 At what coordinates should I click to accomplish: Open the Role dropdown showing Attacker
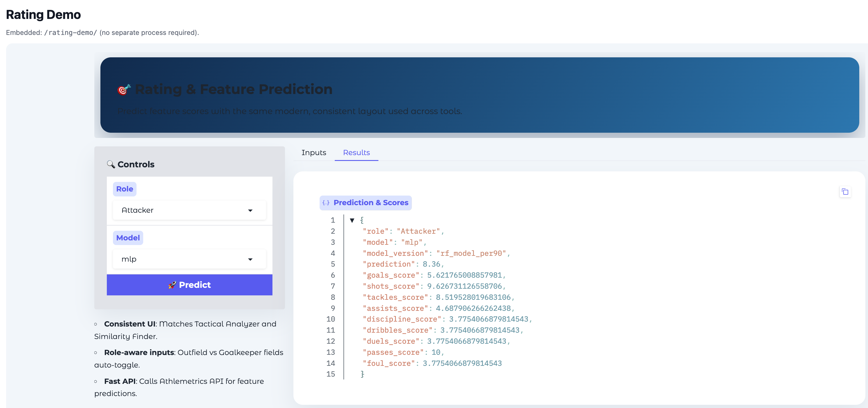pyautogui.click(x=189, y=210)
